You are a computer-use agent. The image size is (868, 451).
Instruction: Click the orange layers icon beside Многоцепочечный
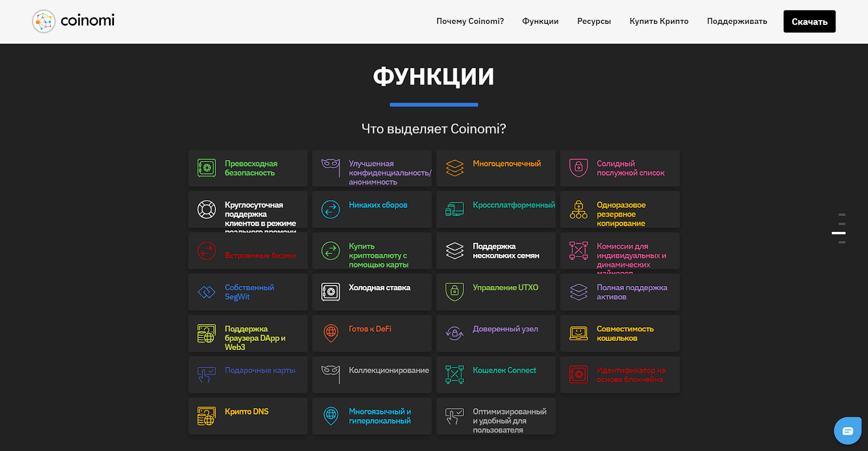point(455,168)
